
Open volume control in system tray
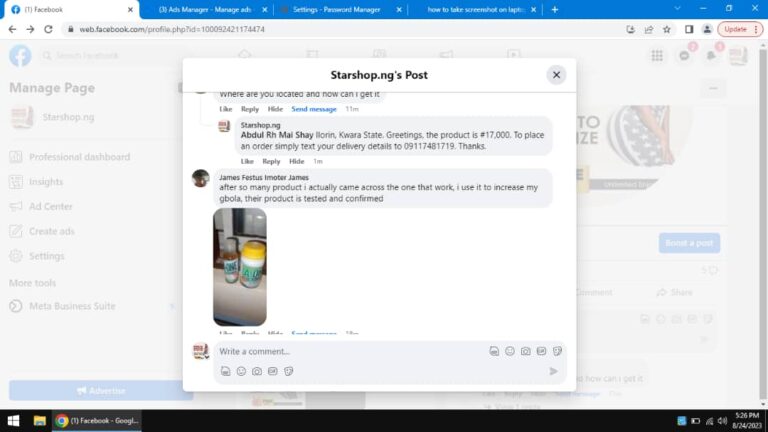722,421
